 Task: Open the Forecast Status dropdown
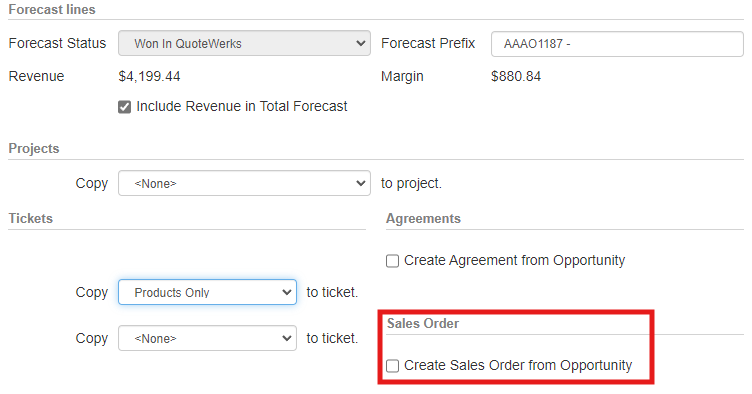click(x=244, y=43)
